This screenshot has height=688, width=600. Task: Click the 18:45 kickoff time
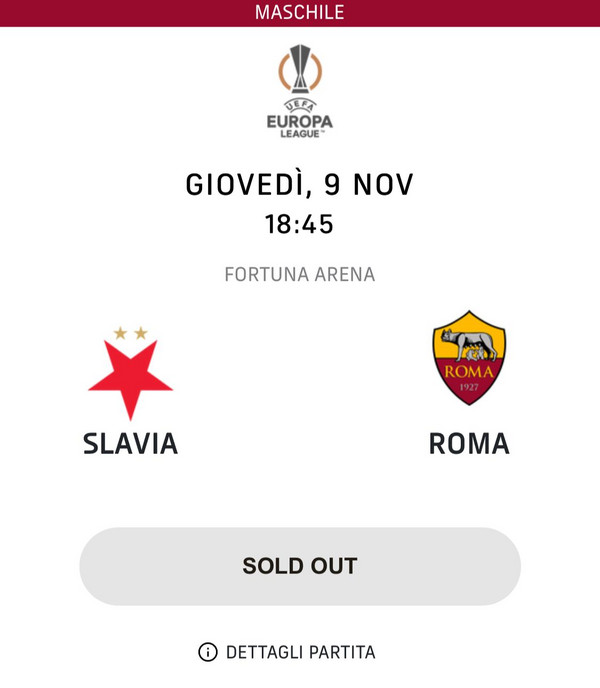coord(300,224)
